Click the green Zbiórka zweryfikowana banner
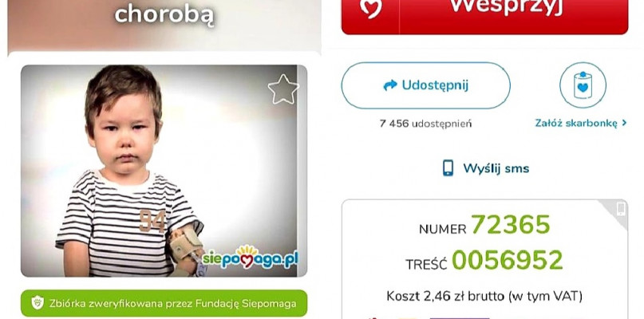 [164, 303]
